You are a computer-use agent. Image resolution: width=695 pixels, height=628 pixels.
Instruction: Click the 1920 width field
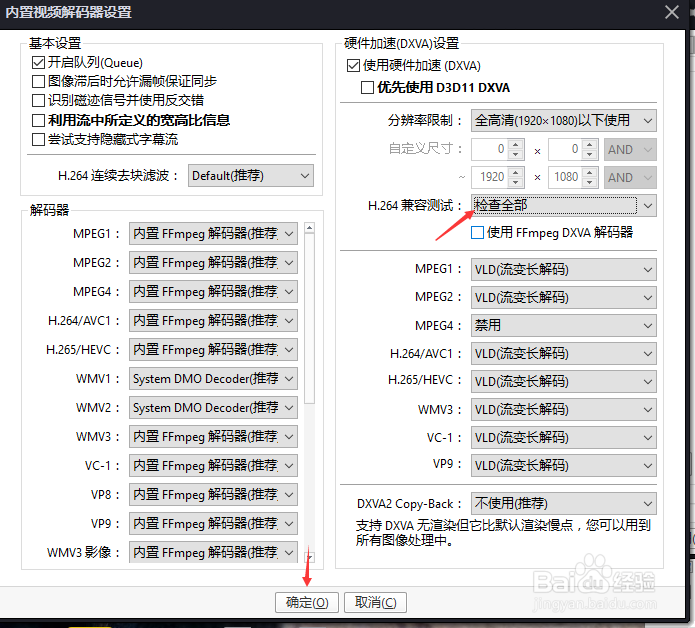489,177
